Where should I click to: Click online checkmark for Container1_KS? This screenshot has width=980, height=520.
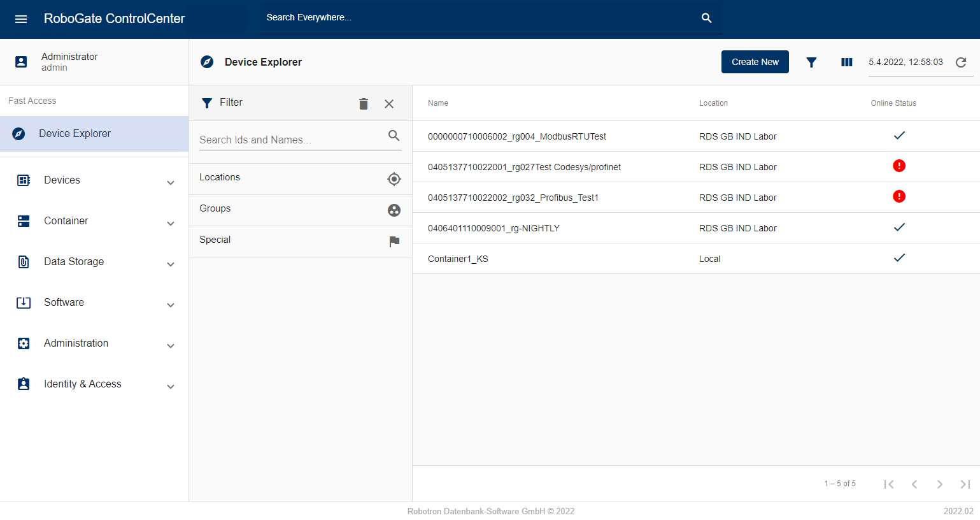899,257
